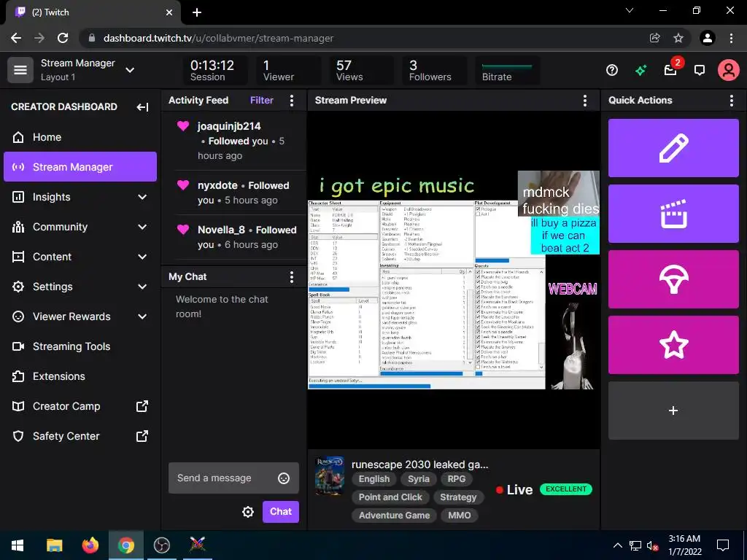Open Extensions in the sidebar
Image resolution: width=747 pixels, height=560 pixels.
coord(80,377)
